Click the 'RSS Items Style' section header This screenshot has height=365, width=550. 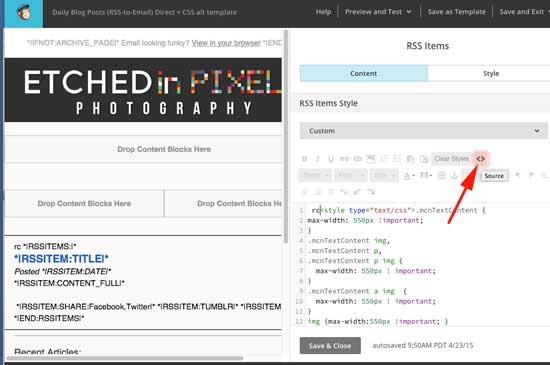328,103
